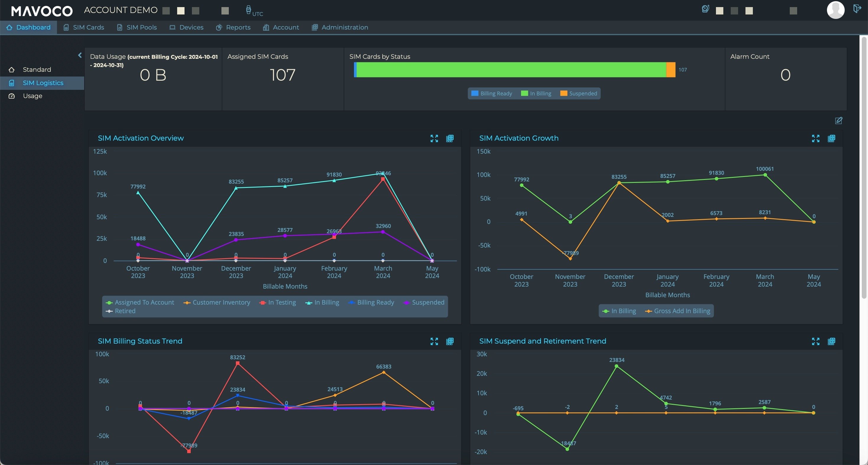Click the blue Billing Ready bar segment
This screenshot has height=465, width=868.
pos(355,70)
